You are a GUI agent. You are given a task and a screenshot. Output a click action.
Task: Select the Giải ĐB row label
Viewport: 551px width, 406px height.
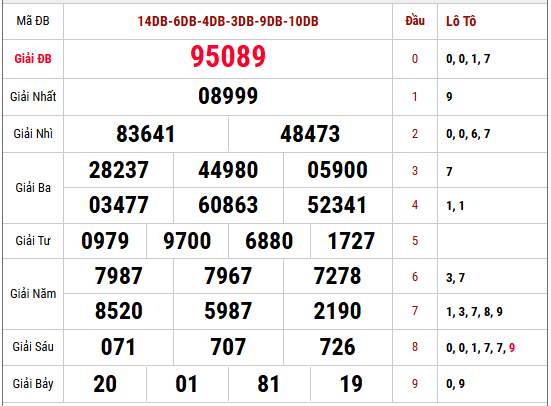coord(33,59)
